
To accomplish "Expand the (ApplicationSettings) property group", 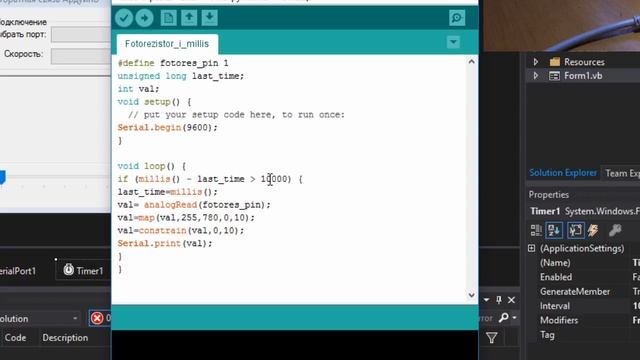I will tap(531, 248).
